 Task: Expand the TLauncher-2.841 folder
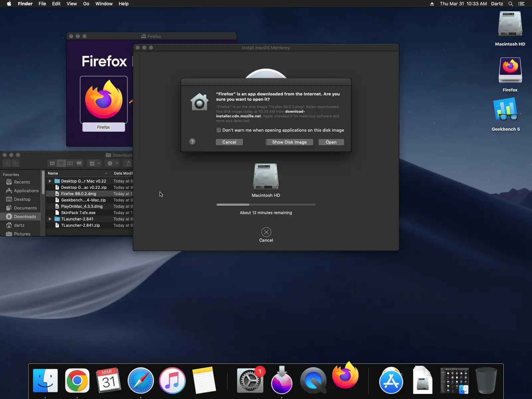tap(50, 219)
